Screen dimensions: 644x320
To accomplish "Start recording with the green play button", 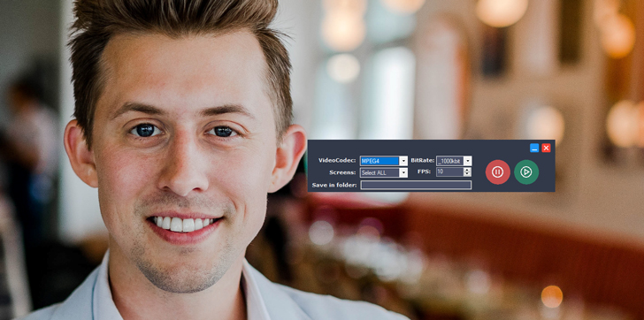I will (526, 171).
